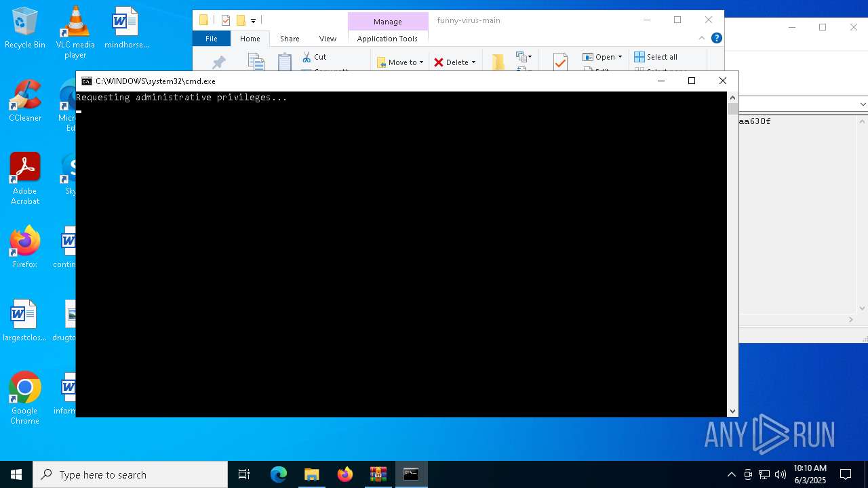Click the cmd.exe title bar icon
Screen dimensions: 868x488
pos(87,81)
